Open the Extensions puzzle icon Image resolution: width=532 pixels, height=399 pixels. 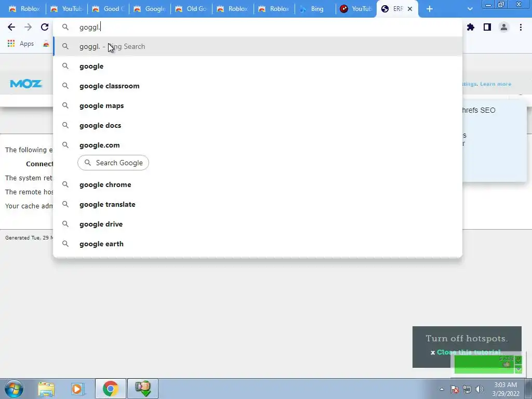pos(471,27)
